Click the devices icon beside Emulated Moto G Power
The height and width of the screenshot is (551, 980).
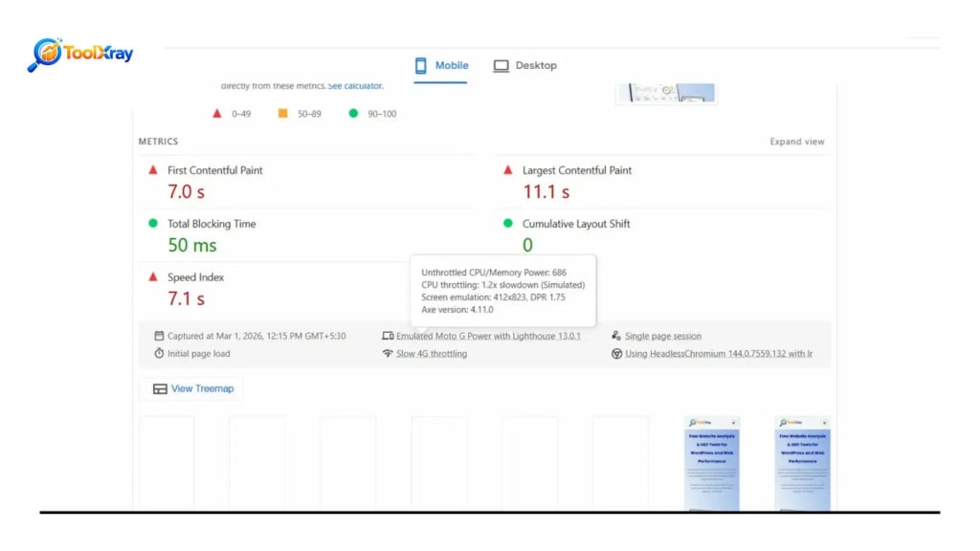(x=388, y=336)
